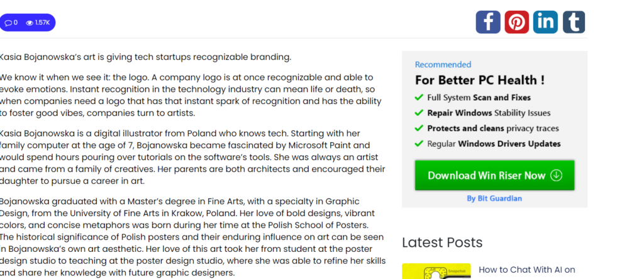Post the article to Tumblr

point(574,22)
